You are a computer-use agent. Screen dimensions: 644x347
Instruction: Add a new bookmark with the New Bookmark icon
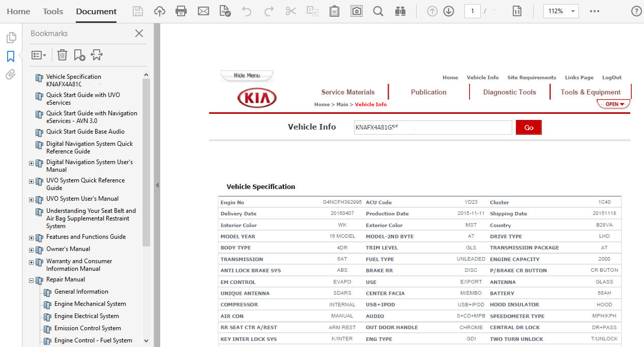pyautogui.click(x=79, y=54)
